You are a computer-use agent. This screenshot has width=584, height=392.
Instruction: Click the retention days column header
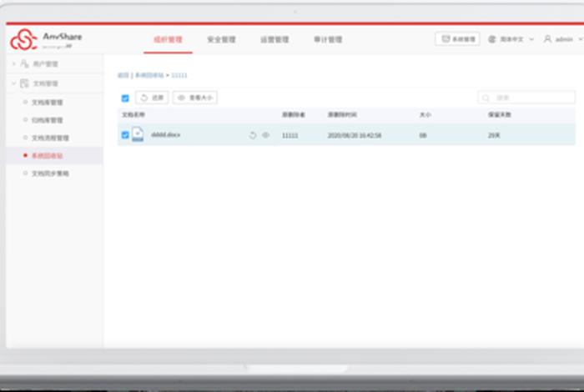[x=500, y=114]
